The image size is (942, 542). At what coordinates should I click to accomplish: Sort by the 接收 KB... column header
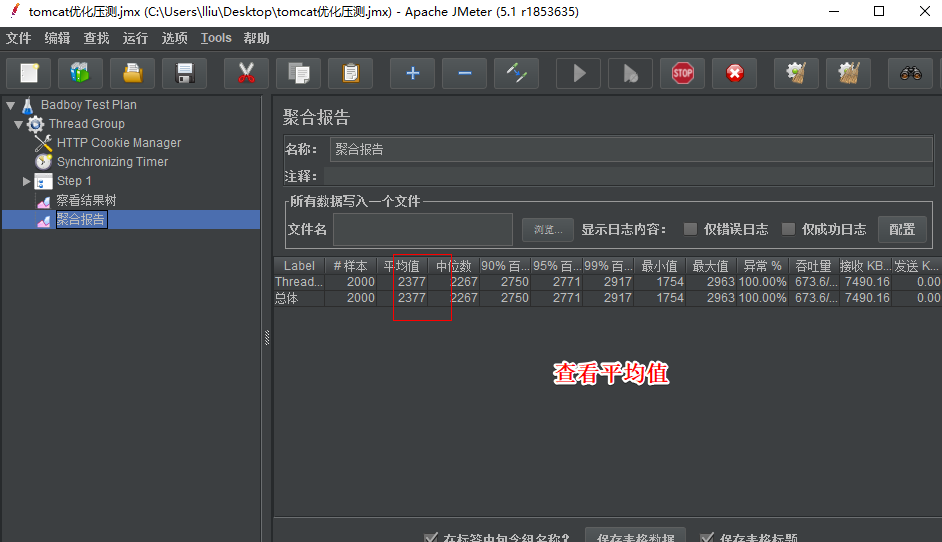coord(865,266)
